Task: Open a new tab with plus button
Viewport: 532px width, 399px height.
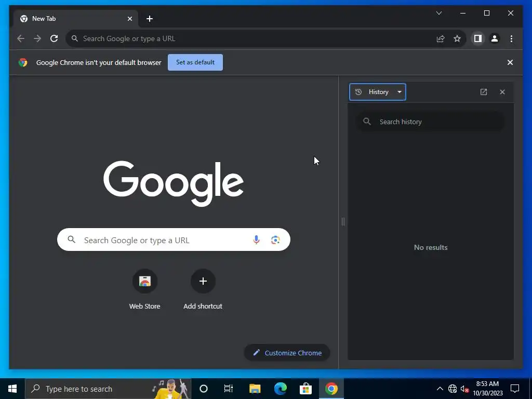Action: [150, 19]
